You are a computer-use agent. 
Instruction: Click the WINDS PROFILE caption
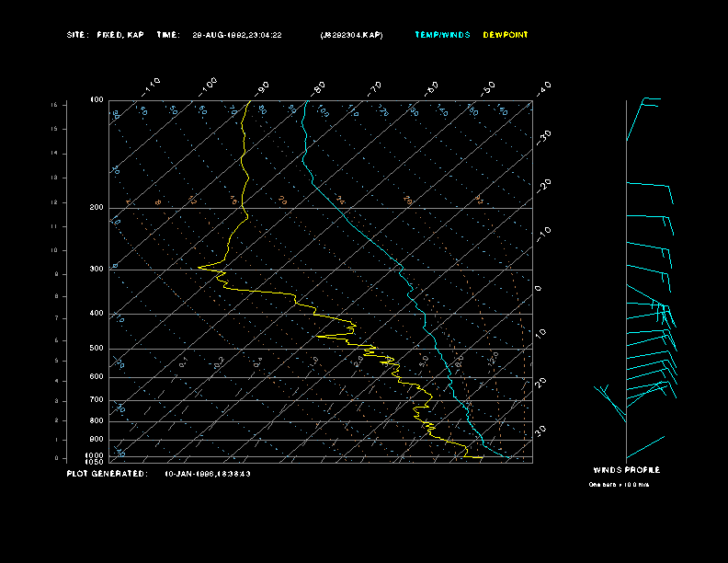pos(626,470)
